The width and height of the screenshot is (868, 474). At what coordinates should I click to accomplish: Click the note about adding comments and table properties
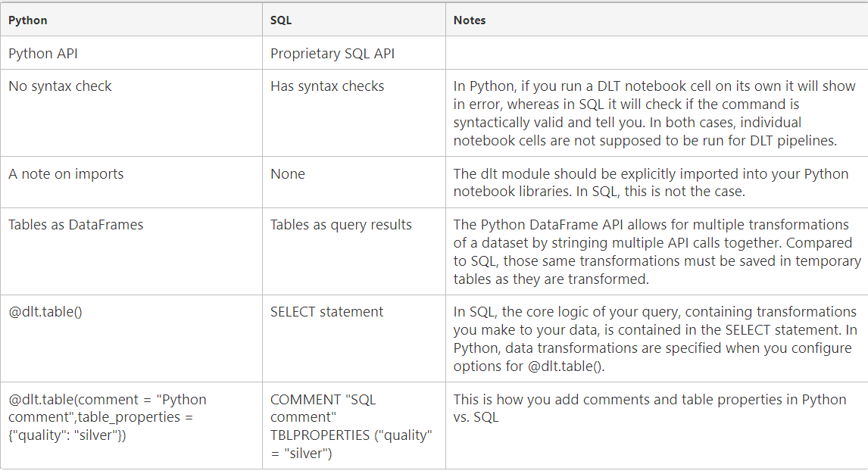pos(657,426)
